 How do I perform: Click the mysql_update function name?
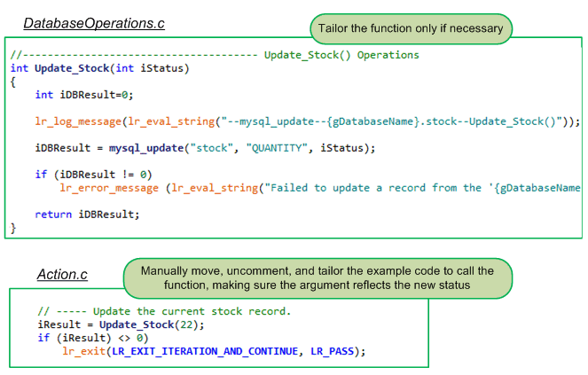[x=146, y=148]
